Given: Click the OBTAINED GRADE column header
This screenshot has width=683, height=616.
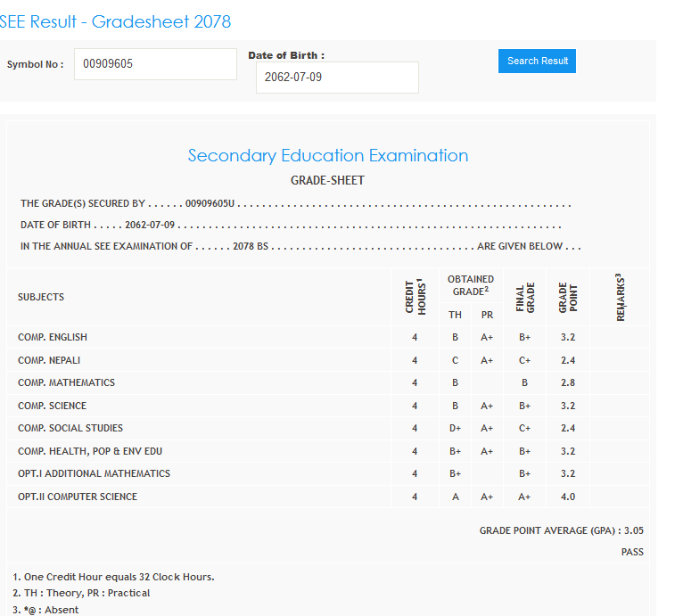Looking at the screenshot, I should (x=470, y=285).
